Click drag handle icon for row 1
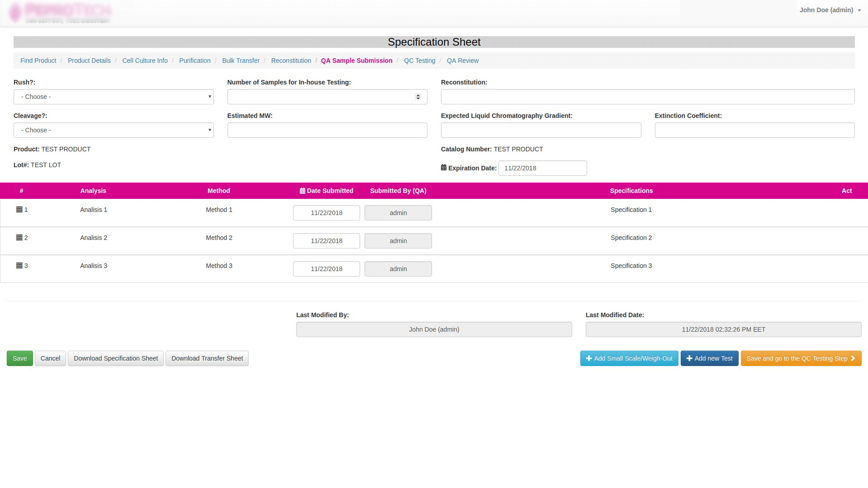 point(19,210)
